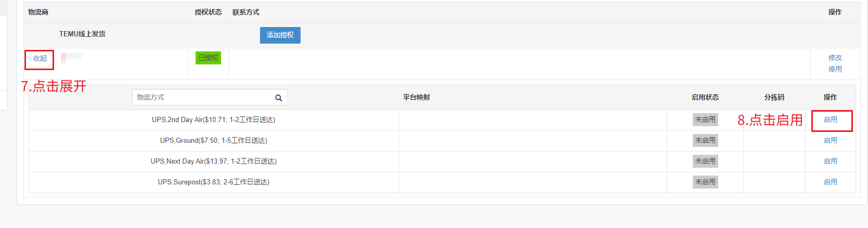Click the TEMU线上发货 provider label

click(x=82, y=34)
